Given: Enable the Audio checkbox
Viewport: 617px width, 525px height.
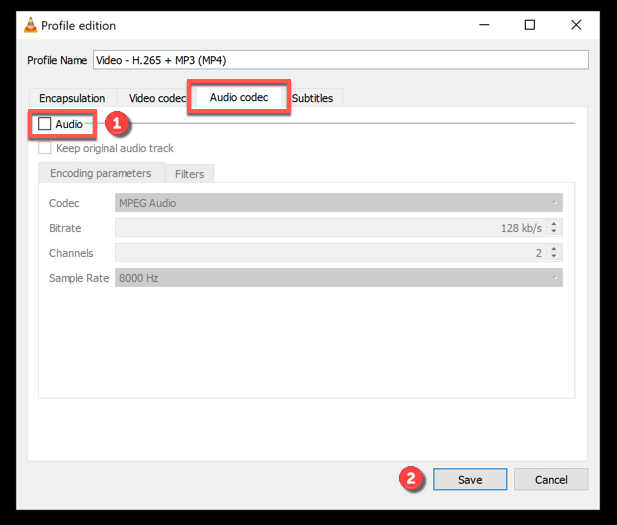Looking at the screenshot, I should point(44,124).
